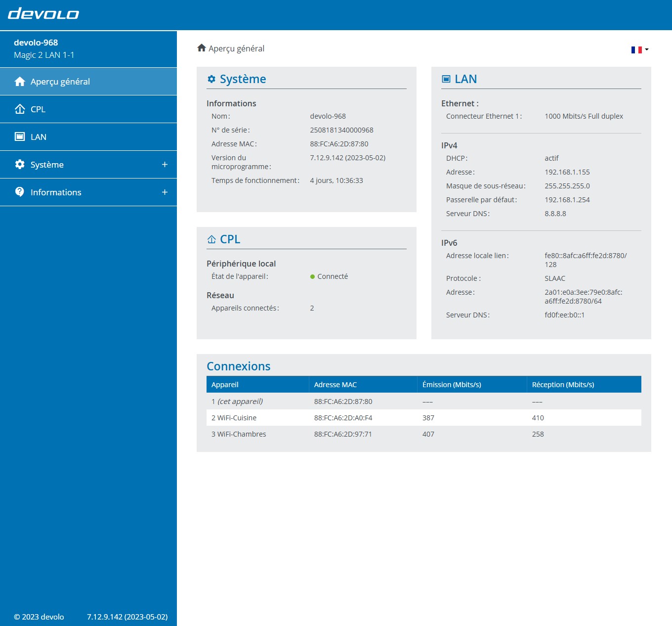This screenshot has height=626, width=672.
Task: Click the LAN port icon in sidebar
Action: point(20,137)
